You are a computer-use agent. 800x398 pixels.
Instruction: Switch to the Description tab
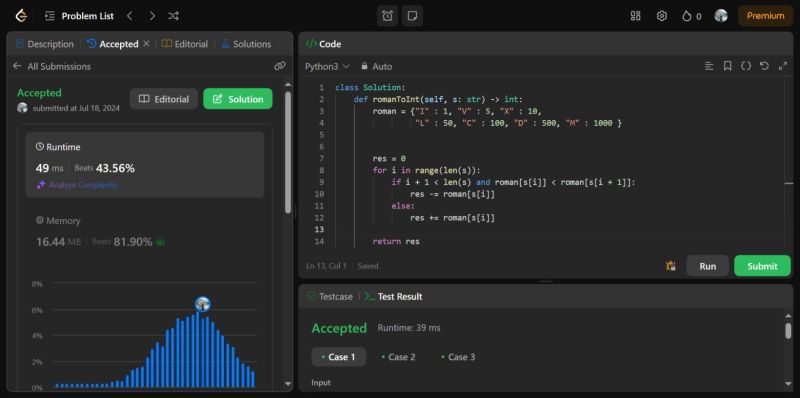pos(44,44)
